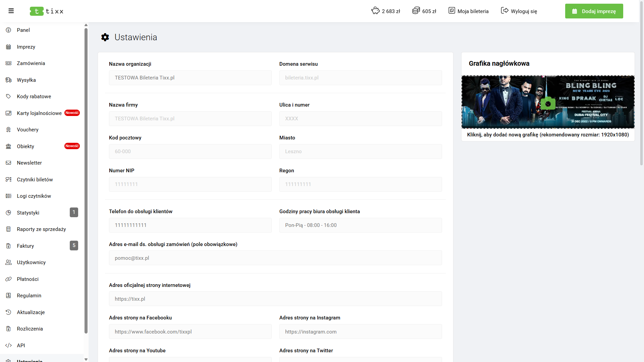Click the hamburger menu icon

pyautogui.click(x=11, y=11)
